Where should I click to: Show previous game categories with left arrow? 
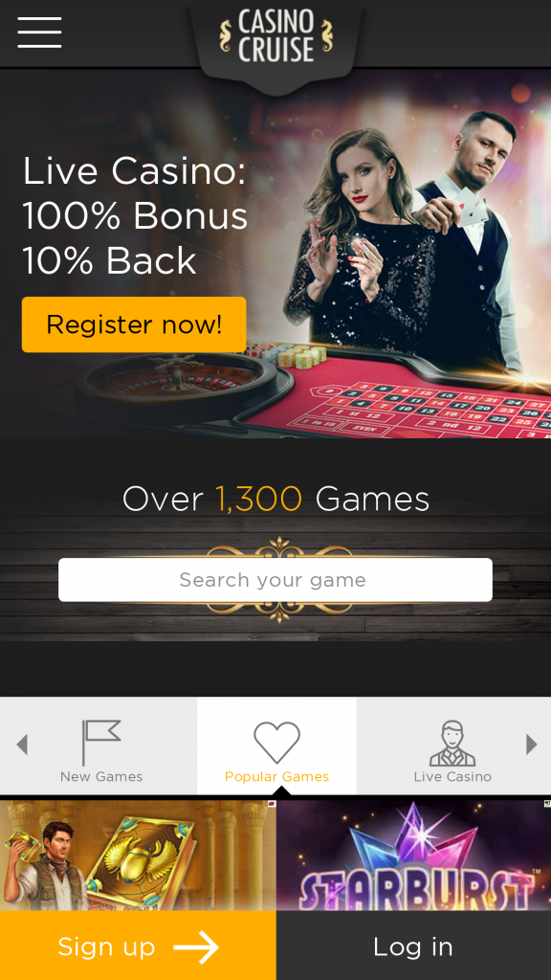(x=23, y=745)
